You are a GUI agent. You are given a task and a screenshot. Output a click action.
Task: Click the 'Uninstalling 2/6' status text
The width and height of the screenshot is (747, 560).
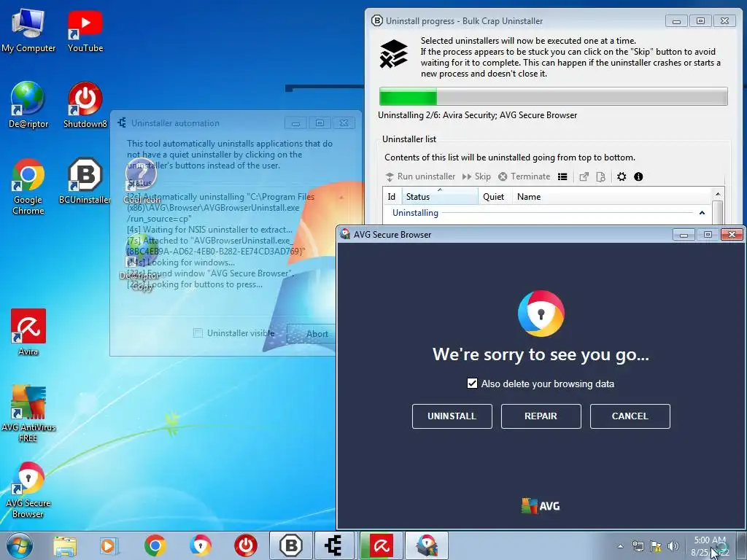[477, 115]
